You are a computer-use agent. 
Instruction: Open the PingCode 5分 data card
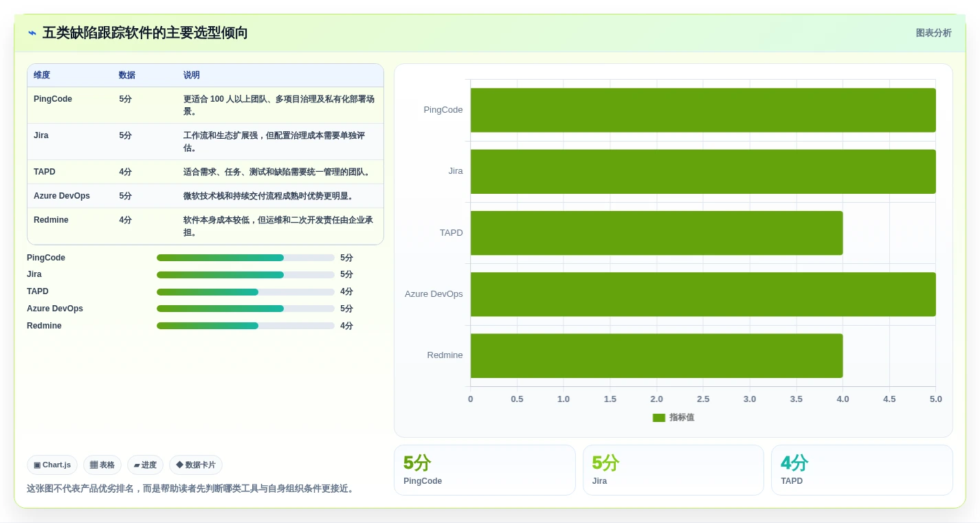[x=485, y=470]
